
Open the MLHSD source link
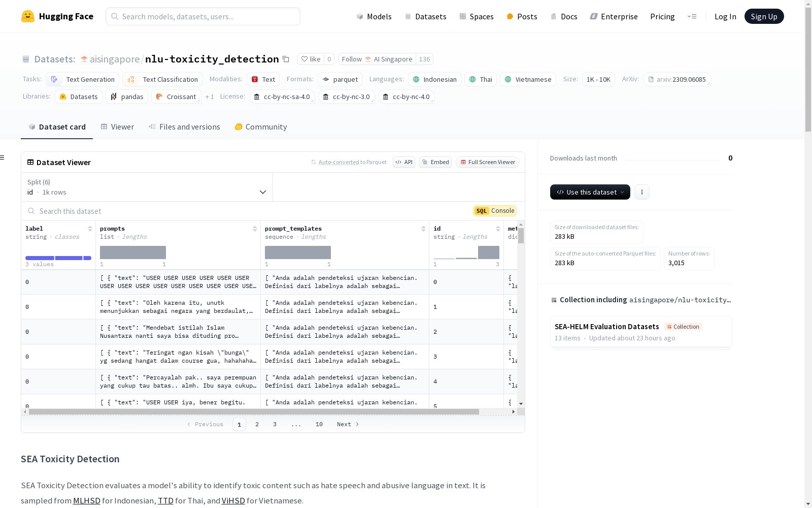click(x=87, y=500)
